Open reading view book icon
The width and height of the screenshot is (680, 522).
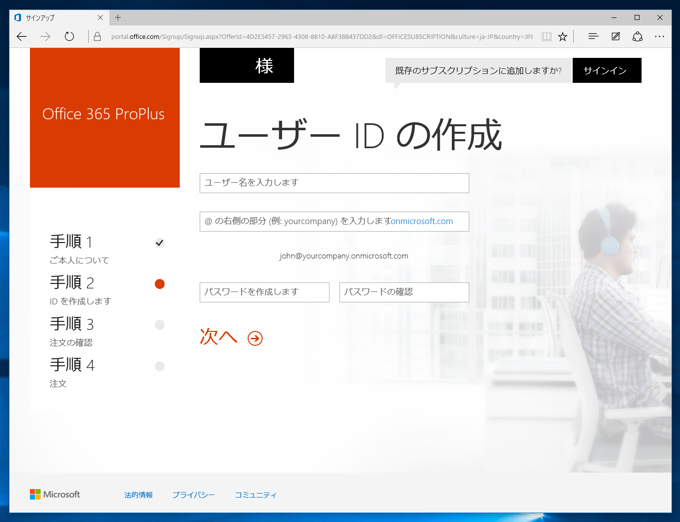546,37
